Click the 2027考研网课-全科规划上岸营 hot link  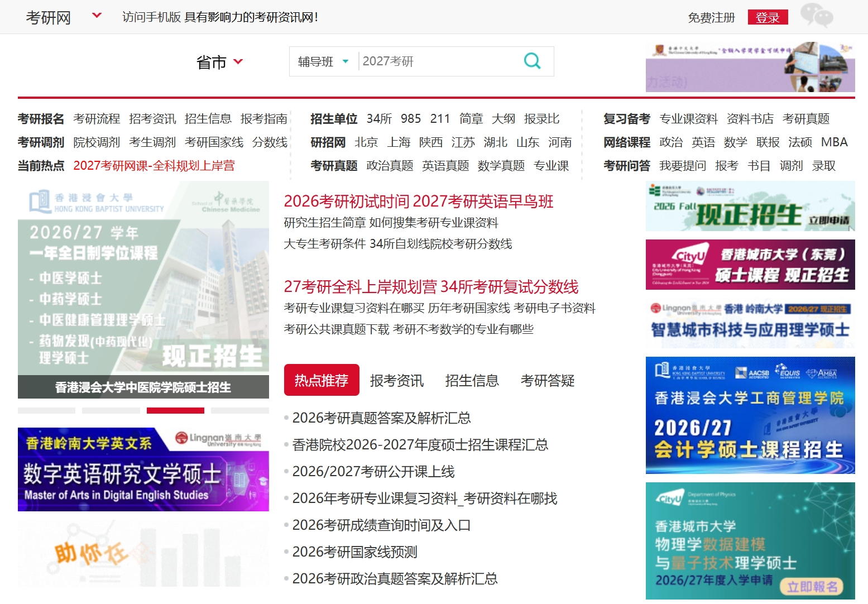click(155, 166)
